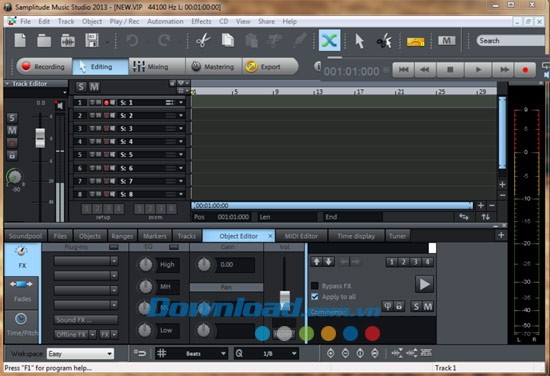Click the move-up arrow in Object Editor

[x=316, y=262]
